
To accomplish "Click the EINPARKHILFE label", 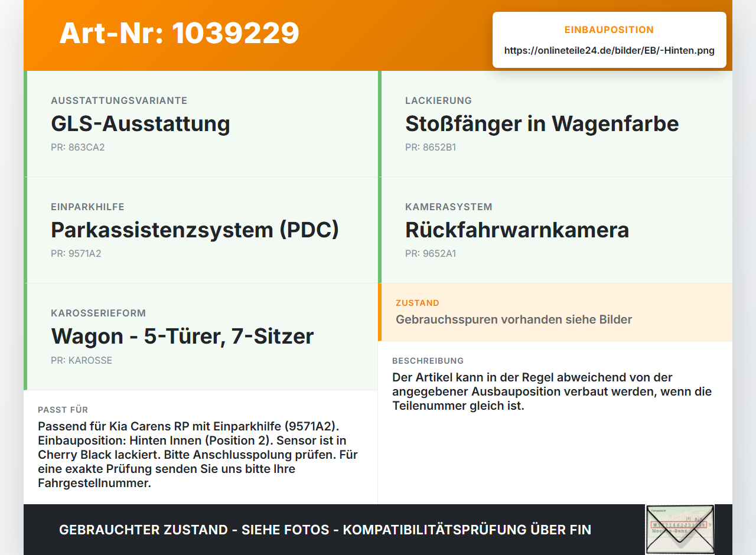I will 87,207.
